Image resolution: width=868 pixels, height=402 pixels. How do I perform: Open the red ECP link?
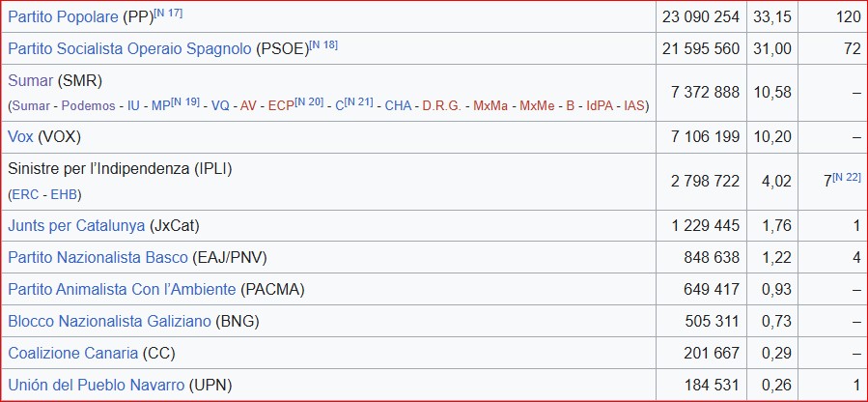(281, 105)
